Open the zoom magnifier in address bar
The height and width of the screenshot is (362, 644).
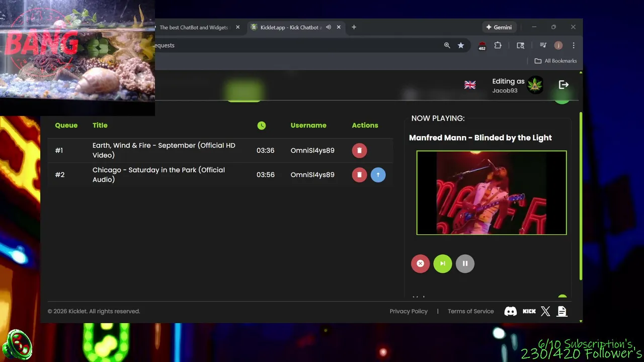pyautogui.click(x=447, y=45)
